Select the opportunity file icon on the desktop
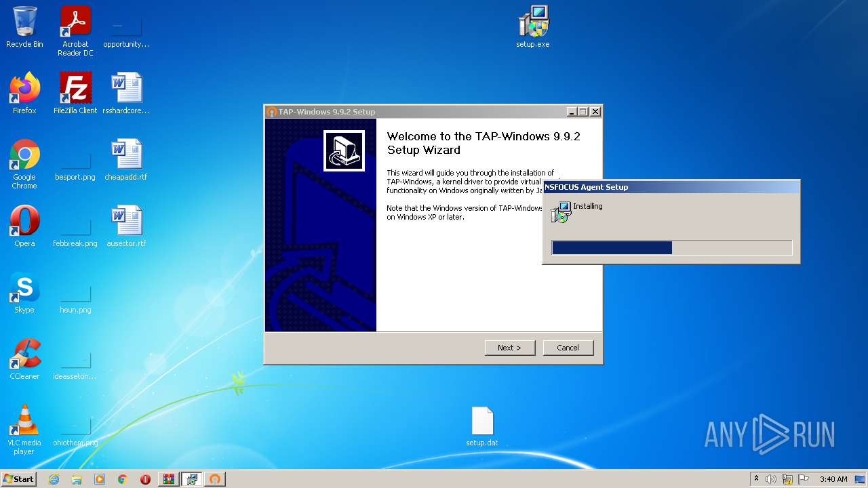The width and height of the screenshot is (868, 488). pos(126,31)
